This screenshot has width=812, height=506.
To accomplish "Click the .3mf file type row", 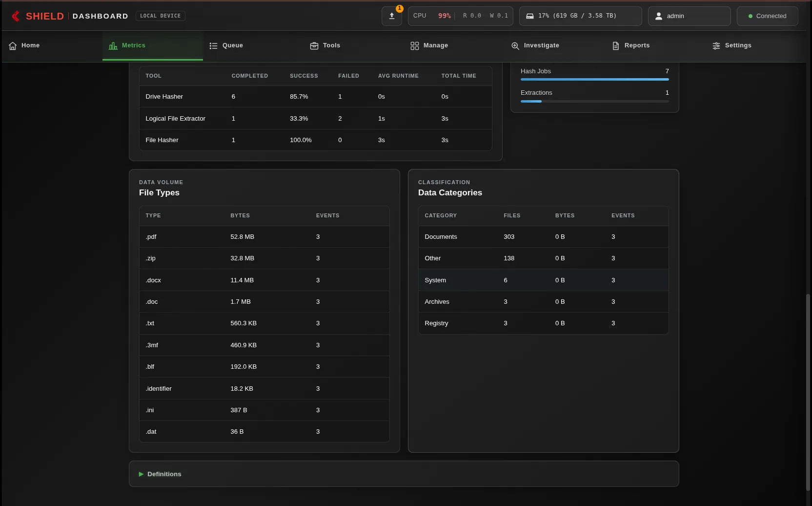I will (264, 345).
